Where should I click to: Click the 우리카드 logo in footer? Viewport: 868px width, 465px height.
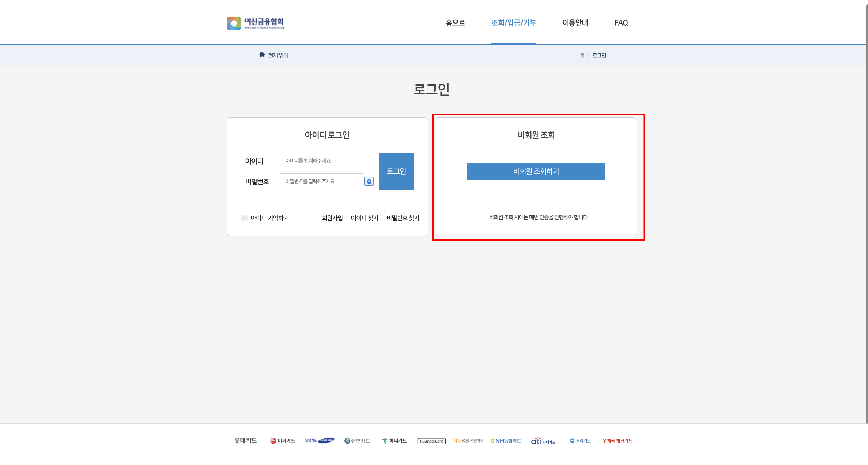point(580,440)
